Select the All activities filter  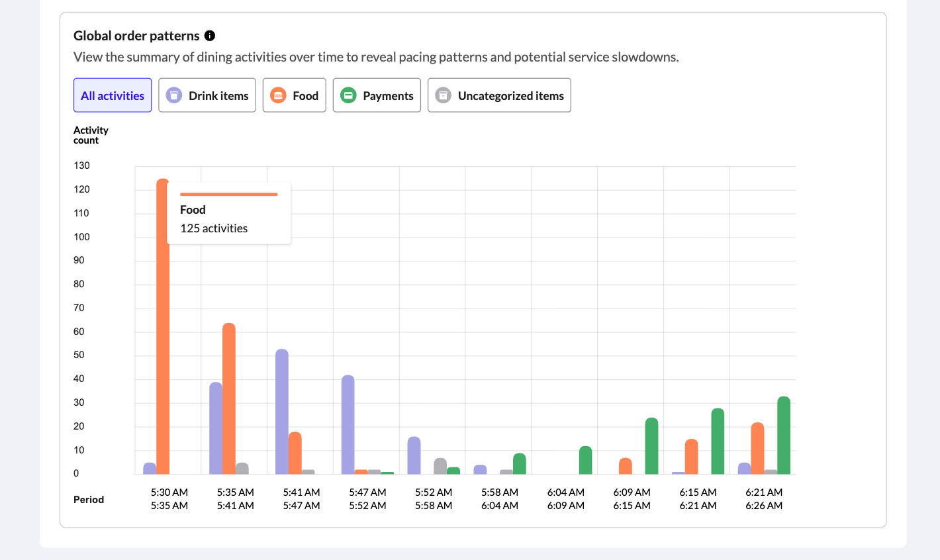(x=113, y=95)
